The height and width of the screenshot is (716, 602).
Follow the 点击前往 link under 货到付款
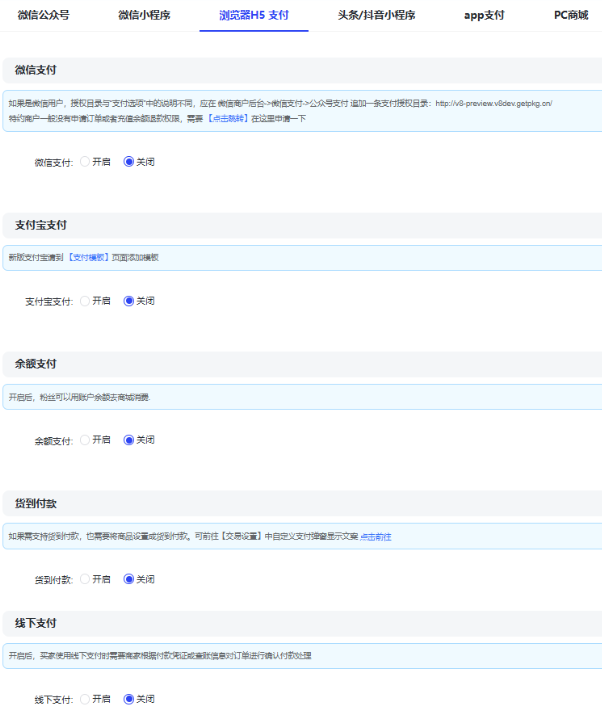[376, 536]
